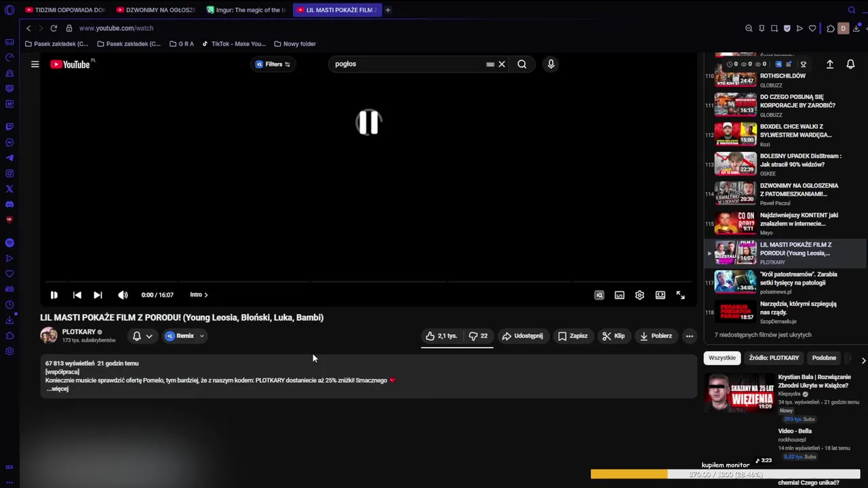This screenshot has height=488, width=868.
Task: Expand the description with "...więcej"
Action: pyautogui.click(x=58, y=389)
